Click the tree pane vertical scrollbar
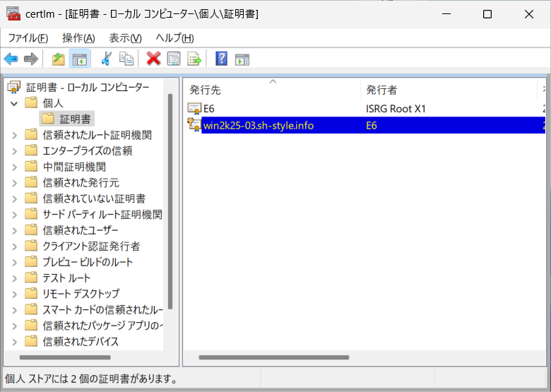 (x=170, y=201)
